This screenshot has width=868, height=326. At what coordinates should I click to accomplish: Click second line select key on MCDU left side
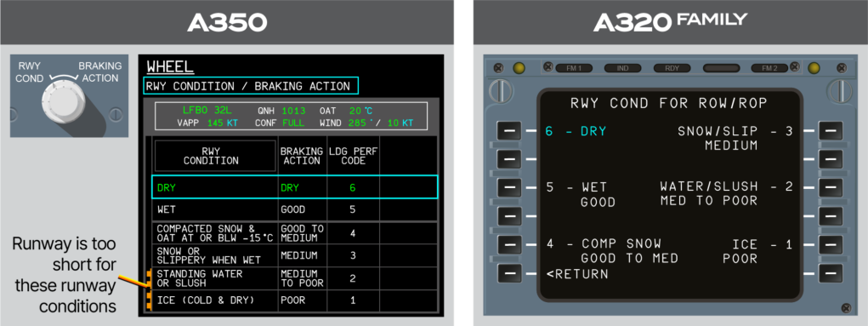(509, 159)
